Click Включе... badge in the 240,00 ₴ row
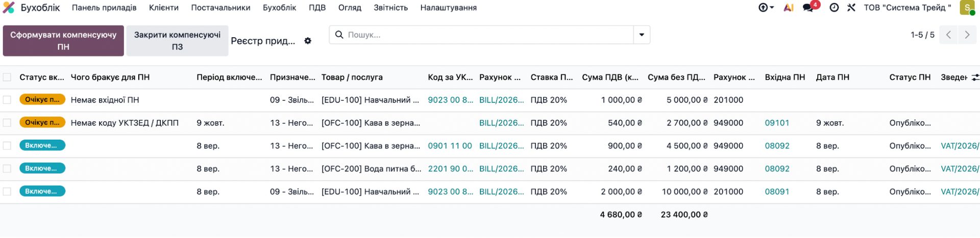 [x=42, y=168]
